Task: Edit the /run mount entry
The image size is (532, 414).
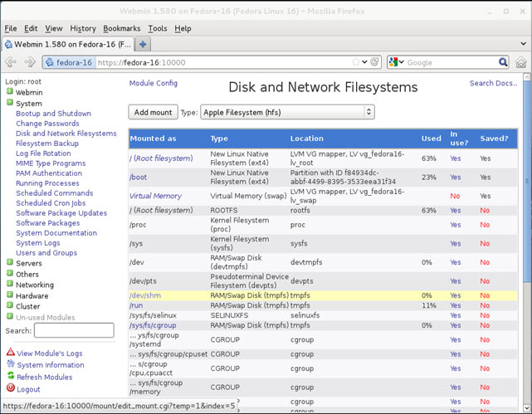Action: point(136,305)
